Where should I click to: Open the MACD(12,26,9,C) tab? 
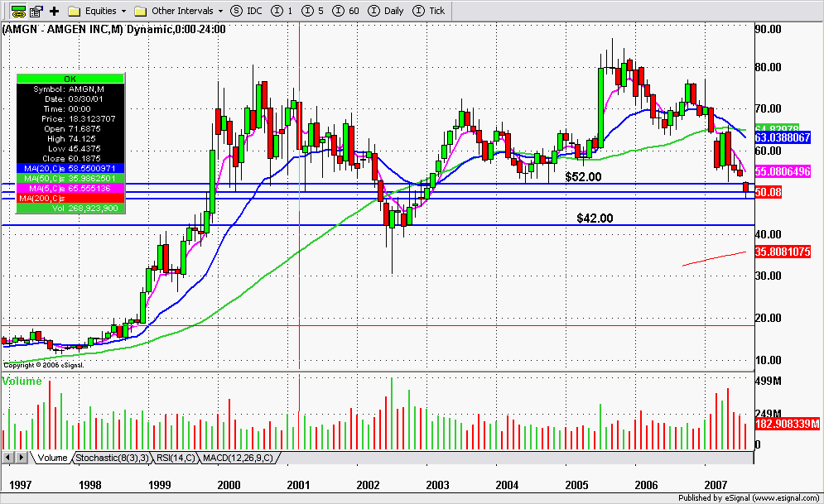coord(238,458)
